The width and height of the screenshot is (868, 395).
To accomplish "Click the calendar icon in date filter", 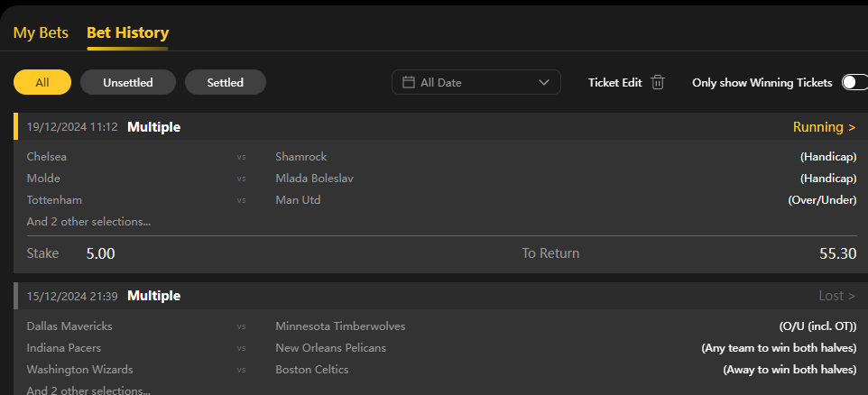I will click(408, 82).
